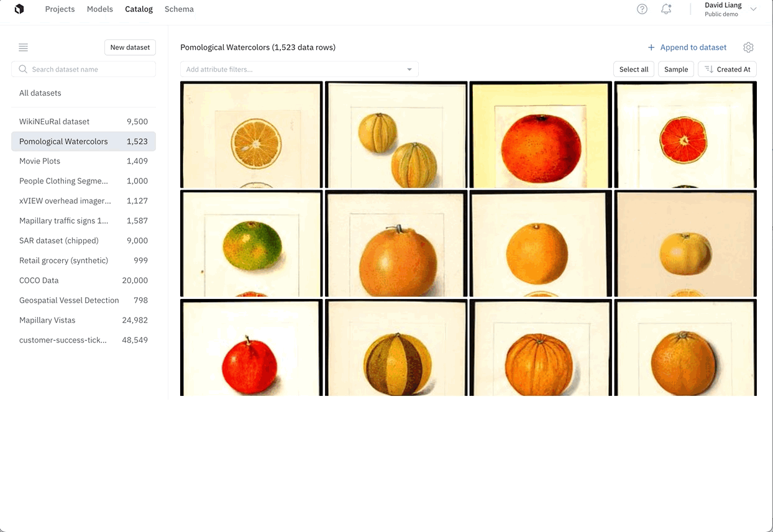Open the bright red fruit thumbnail
The width and height of the screenshot is (773, 532).
coord(251,347)
